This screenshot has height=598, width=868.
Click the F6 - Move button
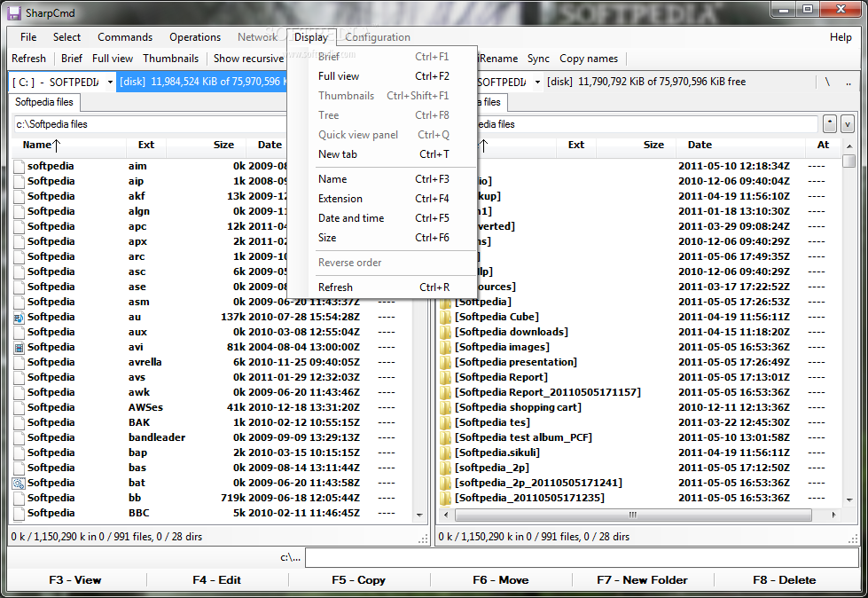click(x=500, y=580)
